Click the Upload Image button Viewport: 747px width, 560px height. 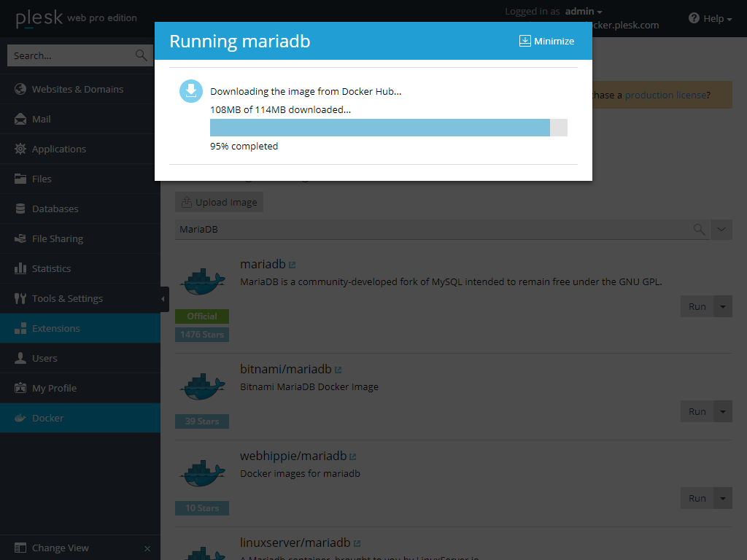pos(219,203)
